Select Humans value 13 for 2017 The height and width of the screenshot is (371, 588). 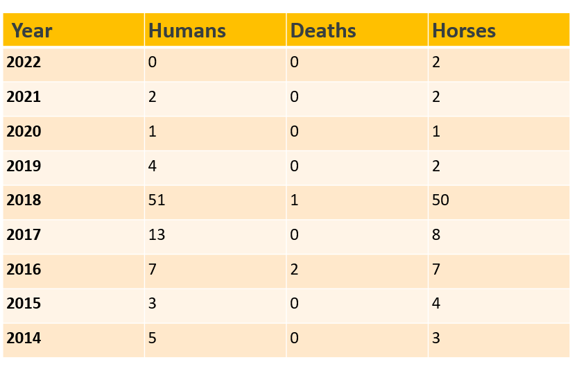[157, 235]
